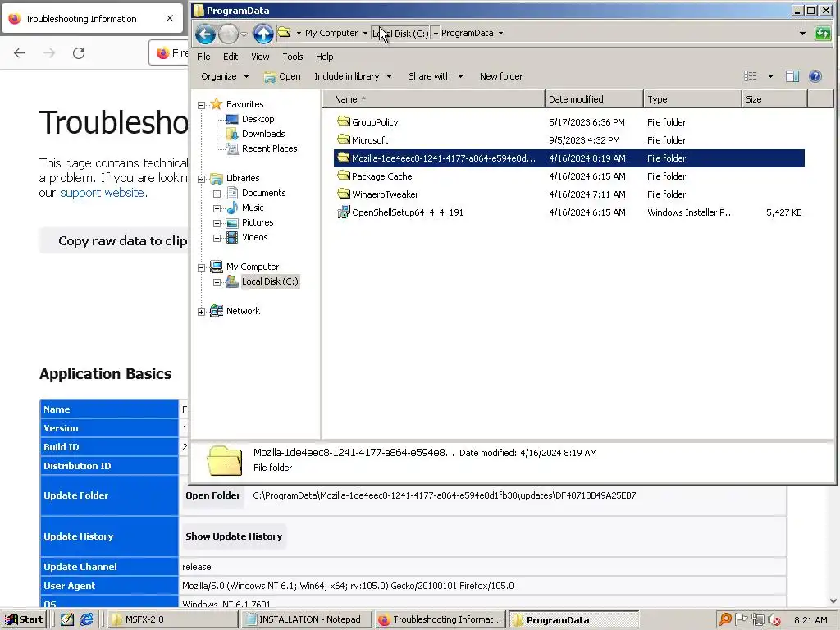Select Local Disk (C:) in tree
Image resolution: width=840 pixels, height=630 pixels.
[x=269, y=281]
